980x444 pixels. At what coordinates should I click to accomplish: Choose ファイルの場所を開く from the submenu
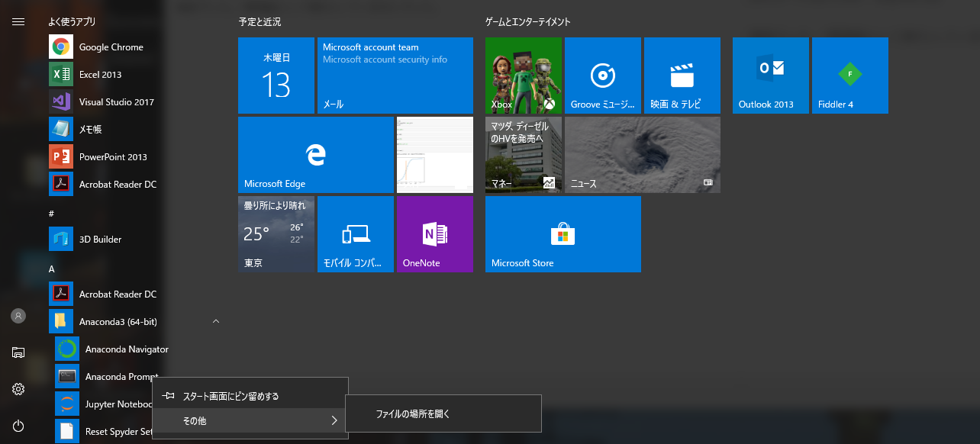point(413,414)
